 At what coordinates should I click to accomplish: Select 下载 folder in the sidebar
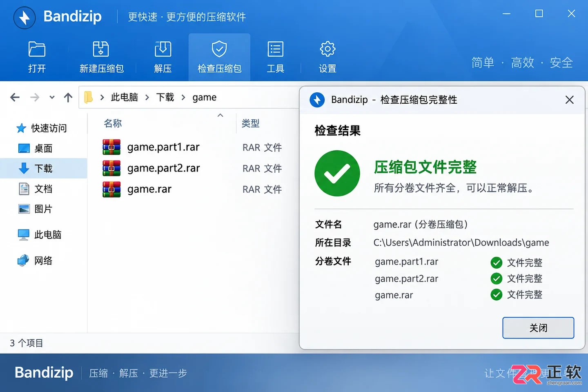(x=43, y=168)
